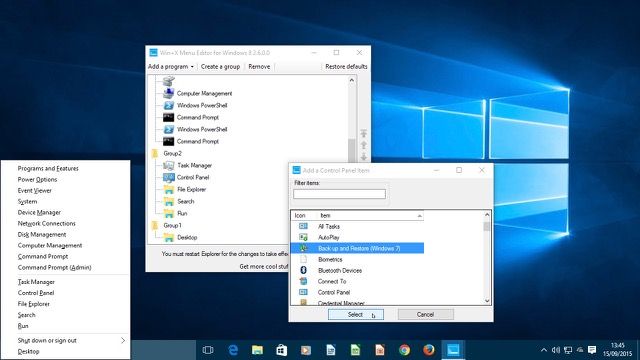Select the Bluetooth Devices row text
The height and width of the screenshot is (360, 640).
[340, 270]
